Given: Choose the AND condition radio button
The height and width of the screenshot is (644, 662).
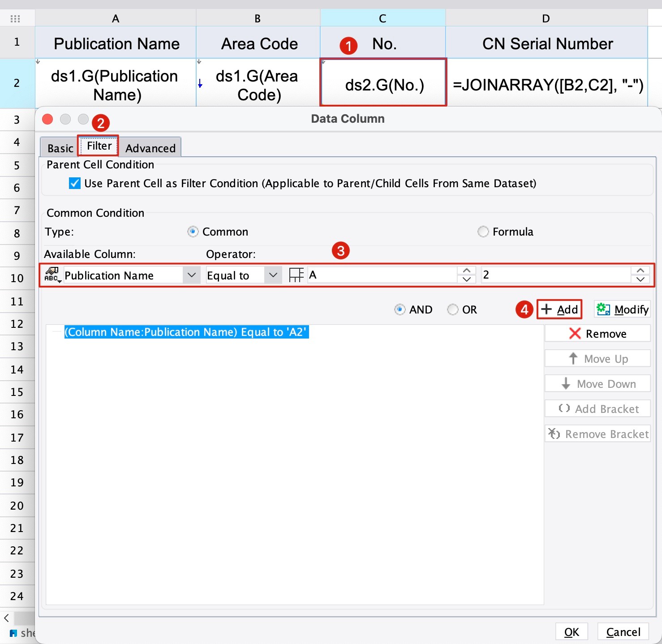Looking at the screenshot, I should [400, 309].
